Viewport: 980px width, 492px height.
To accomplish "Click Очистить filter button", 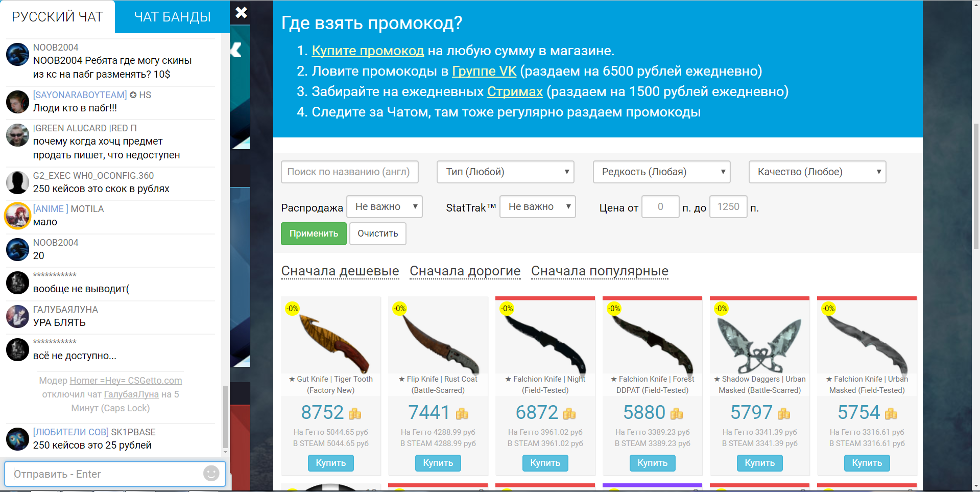I will click(x=378, y=233).
